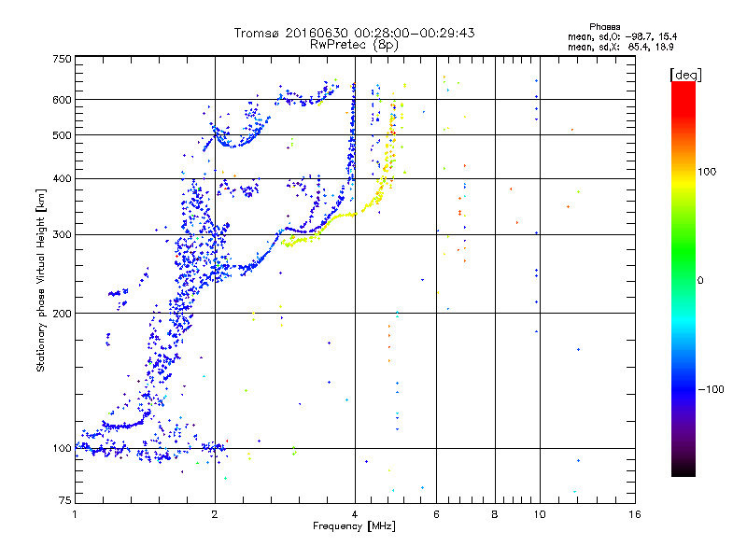Click the '75' y-axis tick label
Screen dimensions: 747x560
[65, 500]
